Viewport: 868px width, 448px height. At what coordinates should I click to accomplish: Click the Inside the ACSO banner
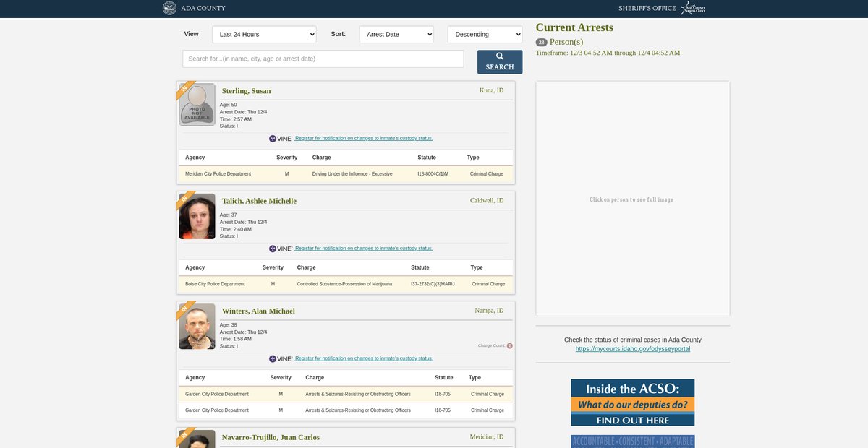633,402
